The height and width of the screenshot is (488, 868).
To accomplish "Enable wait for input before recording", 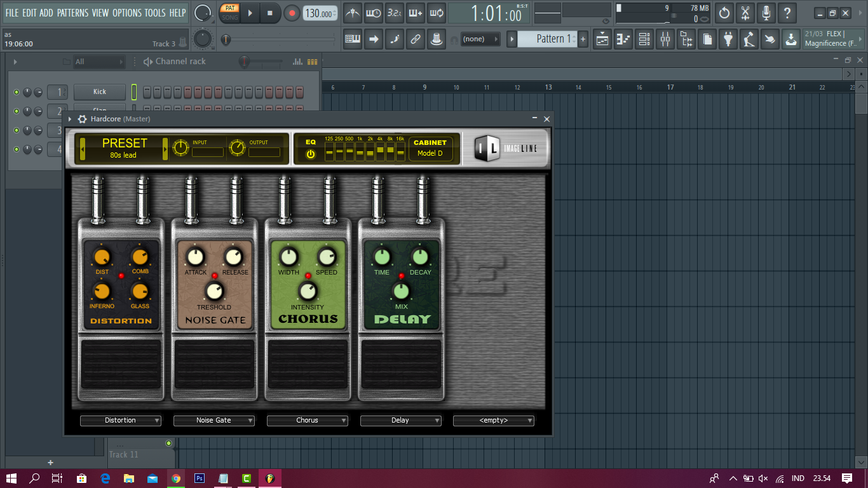I will 374,13.
